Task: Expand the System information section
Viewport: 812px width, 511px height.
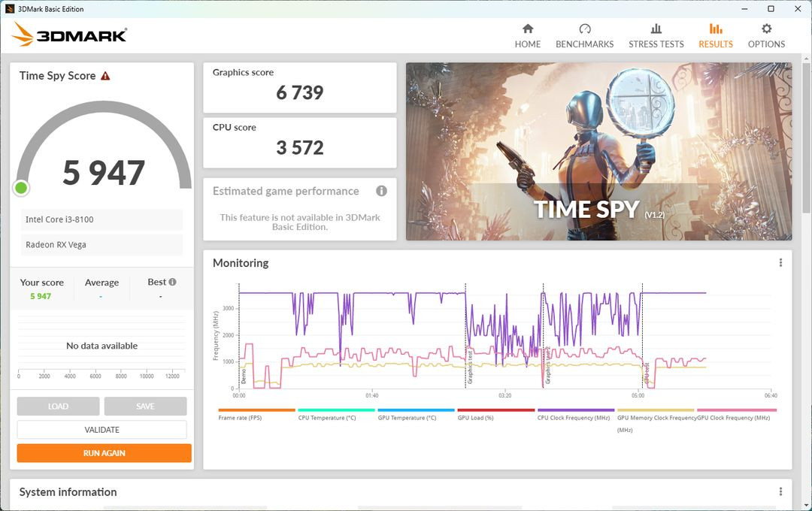Action: point(66,492)
